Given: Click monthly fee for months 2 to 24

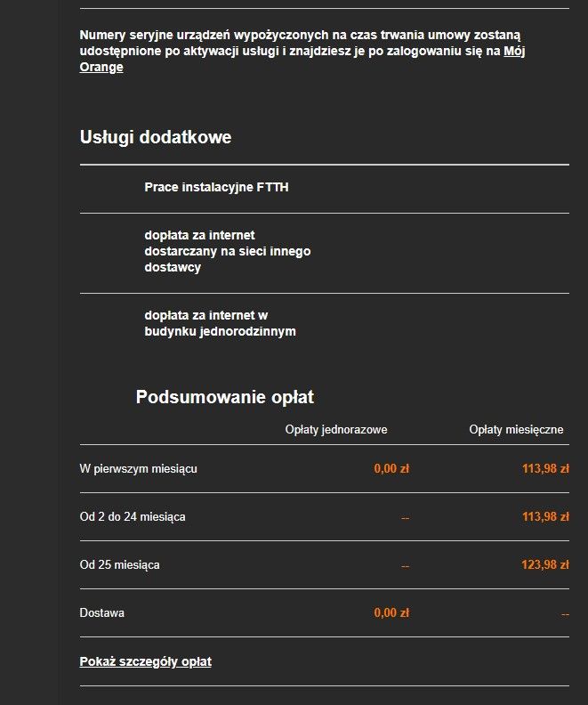Looking at the screenshot, I should 545,517.
